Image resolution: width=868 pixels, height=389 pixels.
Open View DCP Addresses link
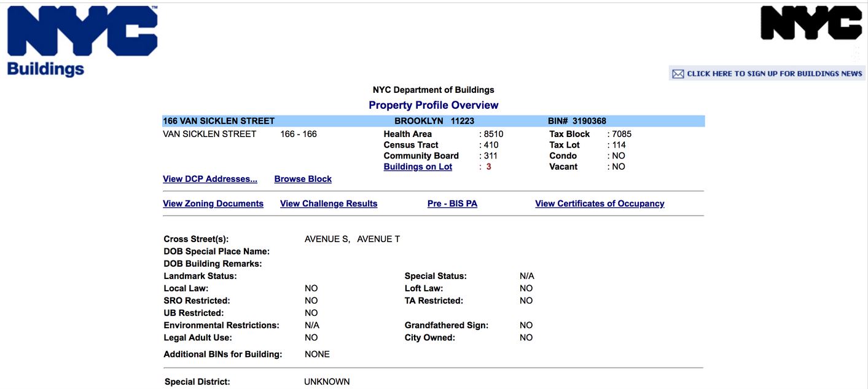(x=210, y=179)
